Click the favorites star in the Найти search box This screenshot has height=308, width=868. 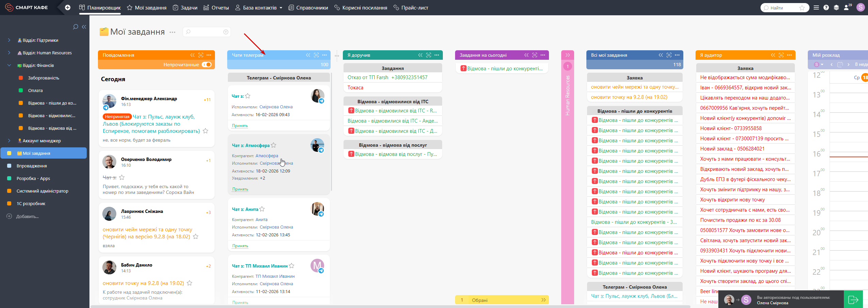802,8
